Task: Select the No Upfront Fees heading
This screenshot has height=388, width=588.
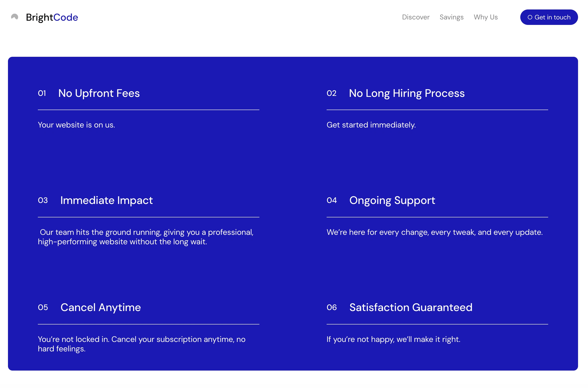Action: 99,93
